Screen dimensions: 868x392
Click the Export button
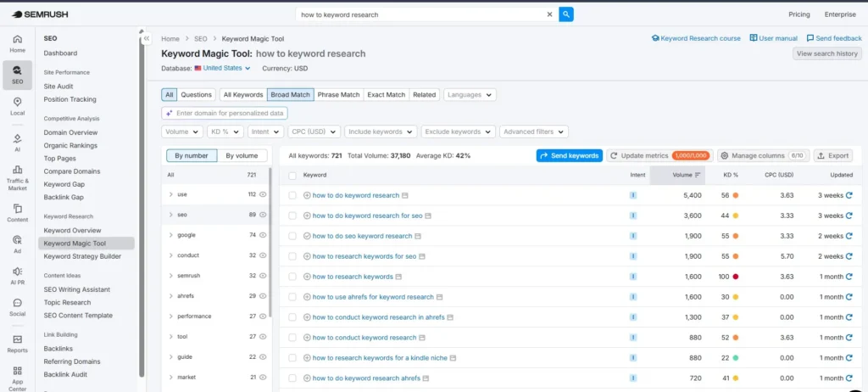pyautogui.click(x=833, y=156)
